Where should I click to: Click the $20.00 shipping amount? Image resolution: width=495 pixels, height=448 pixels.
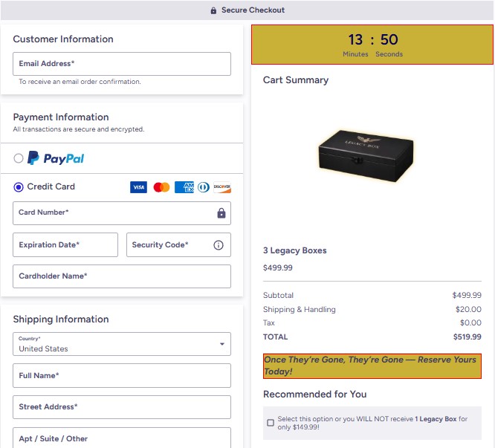pos(468,309)
